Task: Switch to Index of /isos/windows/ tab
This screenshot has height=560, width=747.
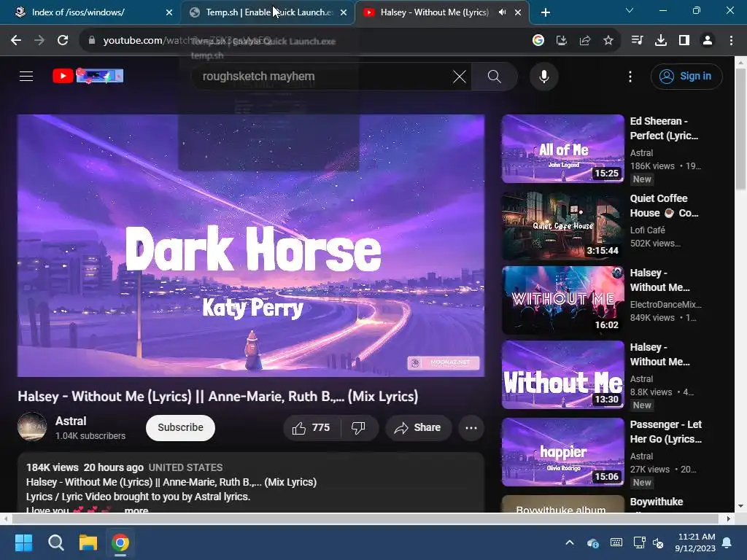Action: click(x=90, y=12)
